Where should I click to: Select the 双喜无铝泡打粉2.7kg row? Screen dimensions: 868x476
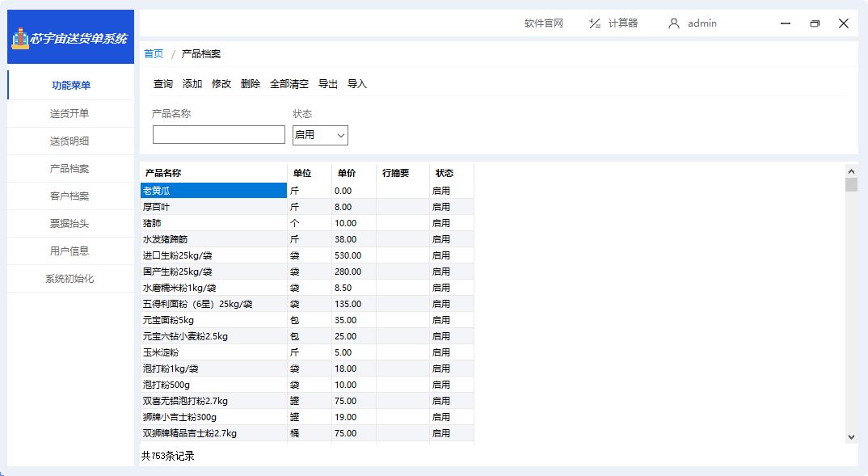pyautogui.click(x=307, y=401)
